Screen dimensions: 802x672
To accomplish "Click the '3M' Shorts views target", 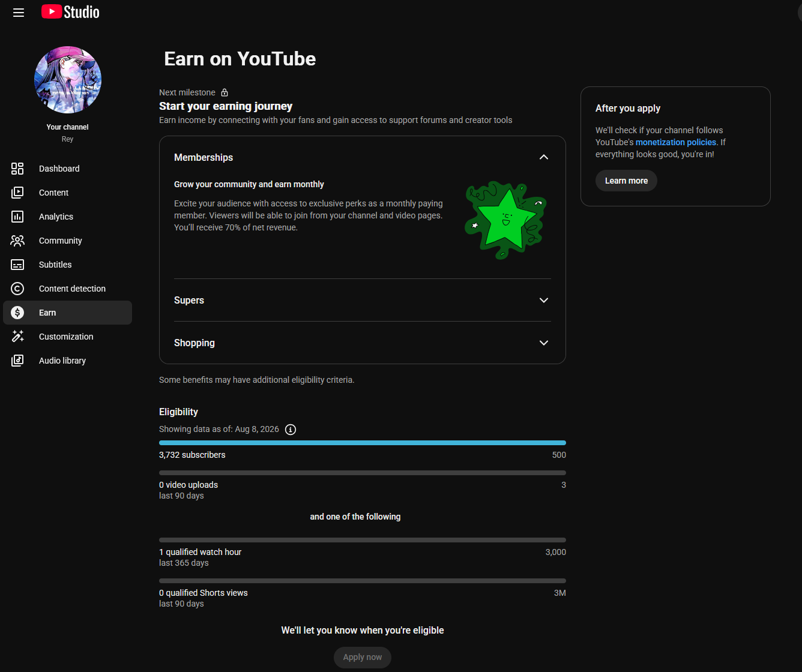I will point(559,593).
